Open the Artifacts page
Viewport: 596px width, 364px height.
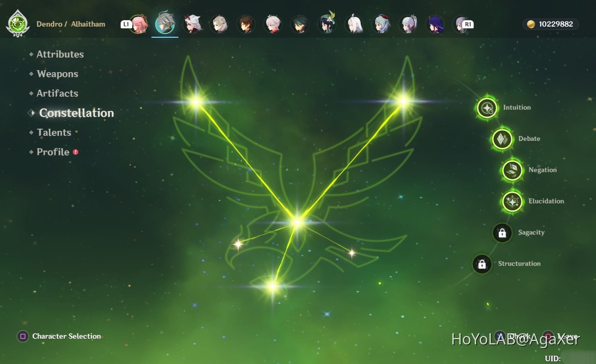click(57, 93)
